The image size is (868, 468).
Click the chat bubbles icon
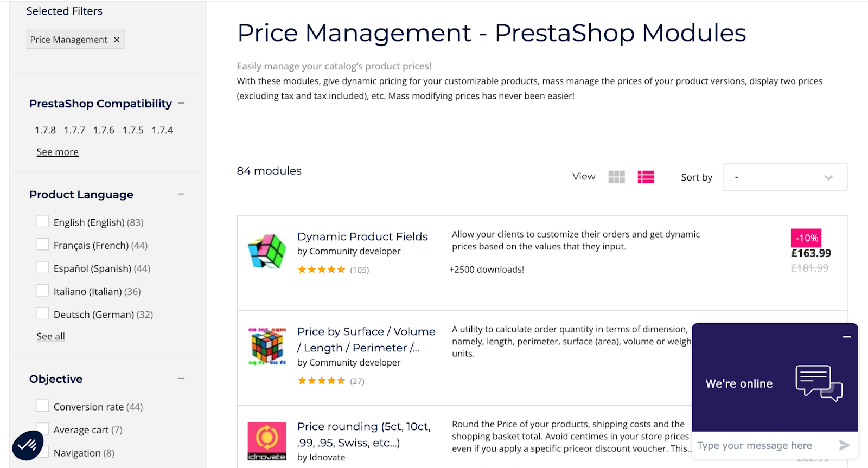tap(819, 383)
